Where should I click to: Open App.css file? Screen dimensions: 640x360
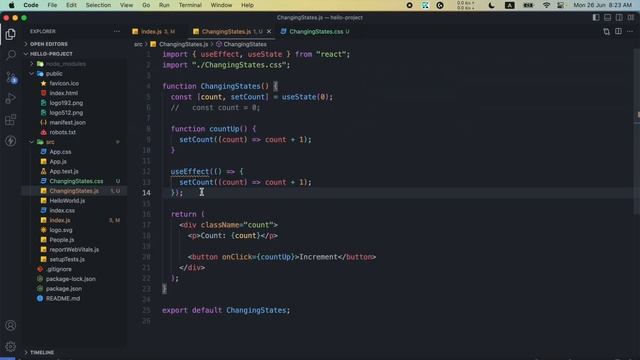pos(60,152)
